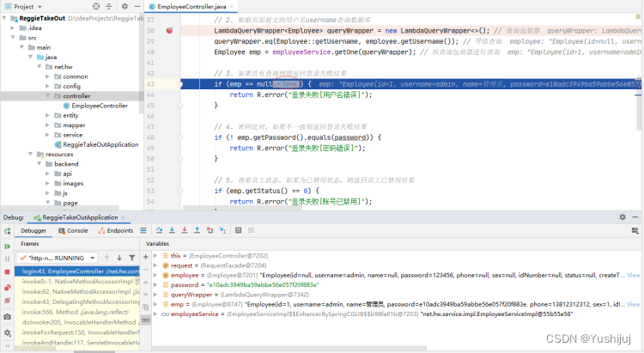Expand the 'this' variable node
The image size is (644, 353).
click(x=155, y=256)
